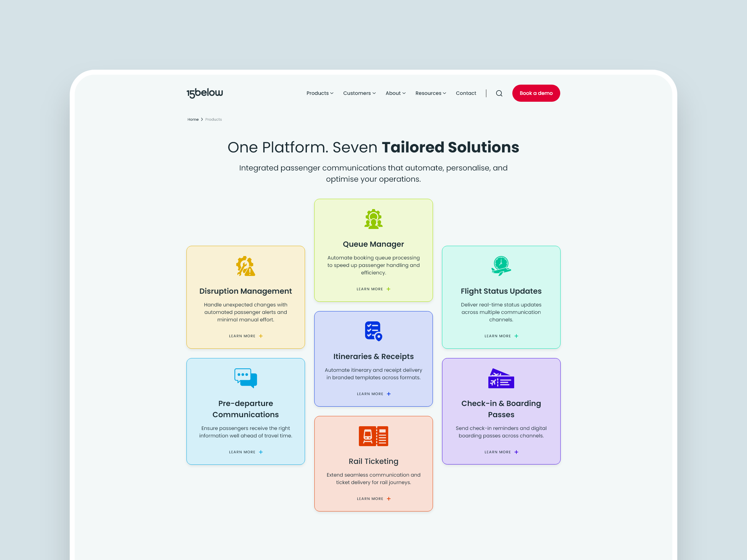Expand the Products dropdown

click(x=319, y=93)
